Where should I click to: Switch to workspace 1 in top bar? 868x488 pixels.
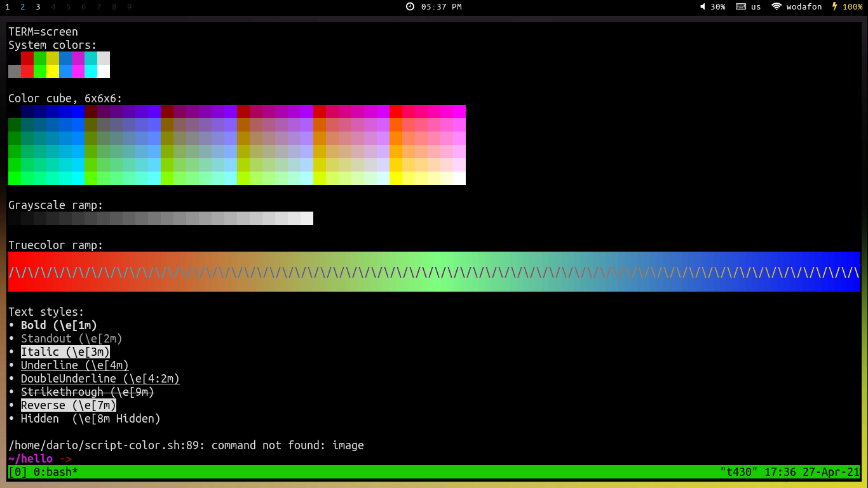(x=8, y=6)
